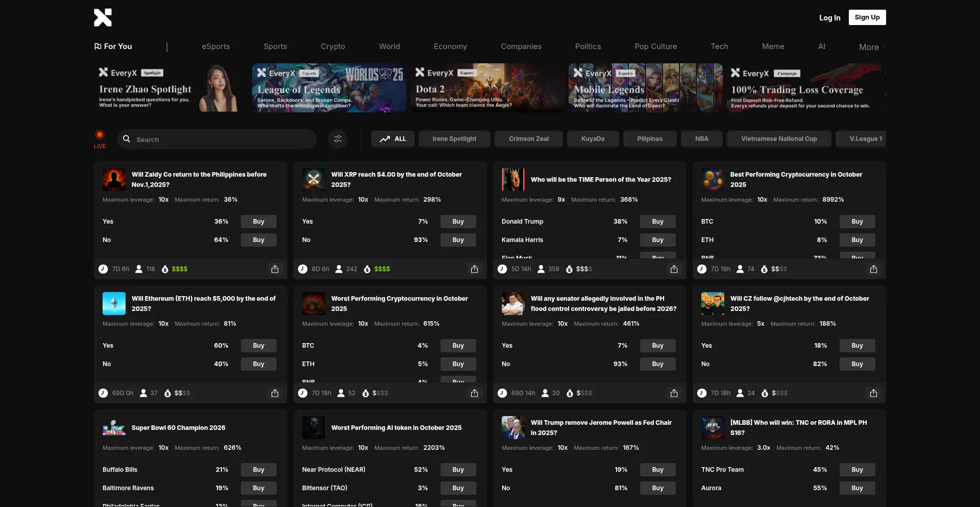Share the Best Performing Cryptocurrency card

[873, 269]
